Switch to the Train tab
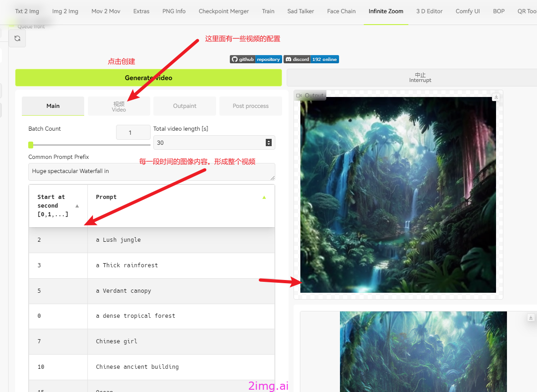The height and width of the screenshot is (392, 537). [x=268, y=11]
